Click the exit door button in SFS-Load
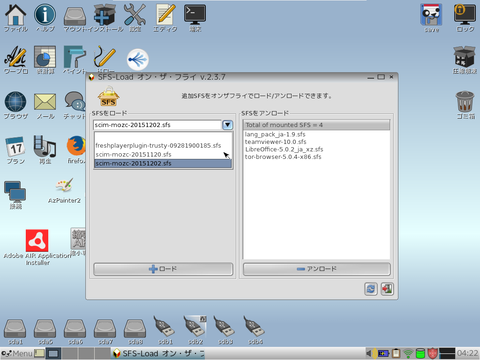 point(387,289)
